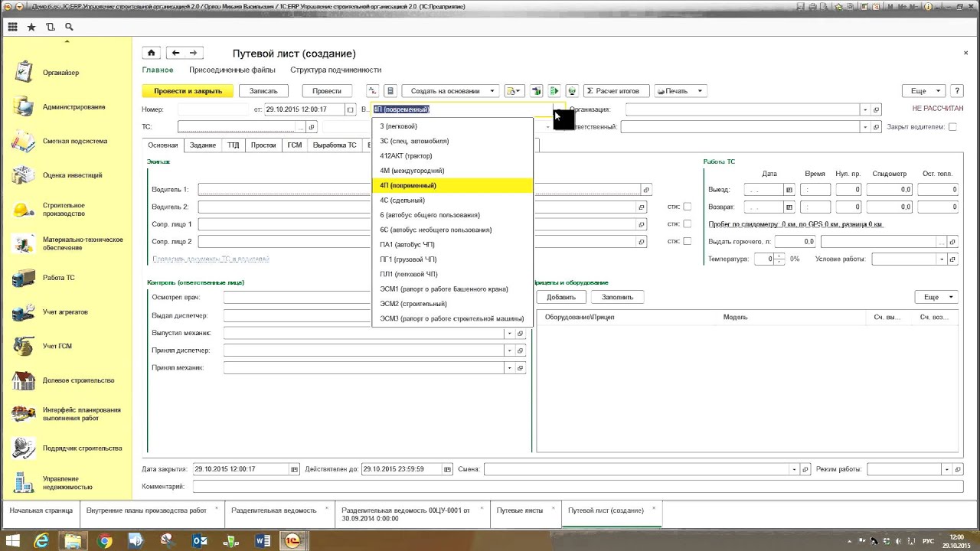Image resolution: width=980 pixels, height=551 pixels.
Task: Click Провести button
Action: (327, 91)
